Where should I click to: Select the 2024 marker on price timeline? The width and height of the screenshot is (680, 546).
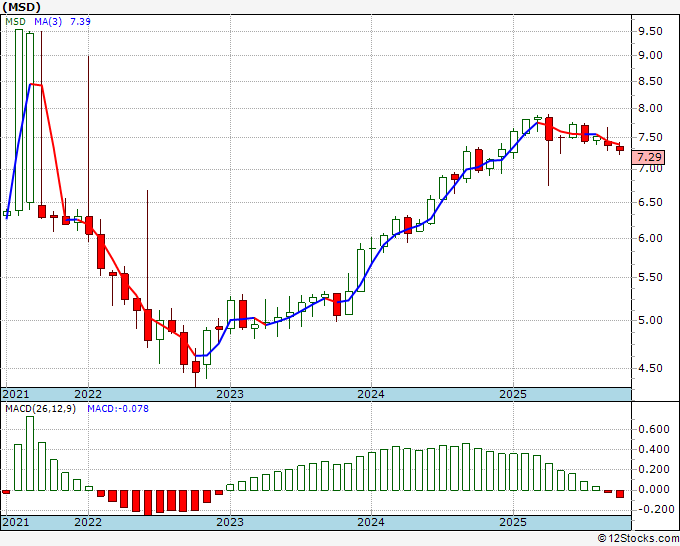click(371, 394)
